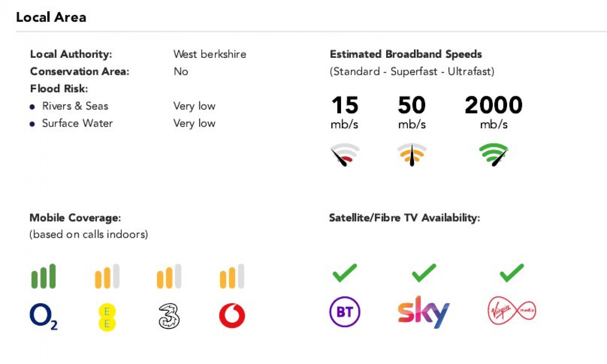Screen dimensions: 607x364
Task: Click the Estimated Broadband Speeds heading
Action: (405, 54)
